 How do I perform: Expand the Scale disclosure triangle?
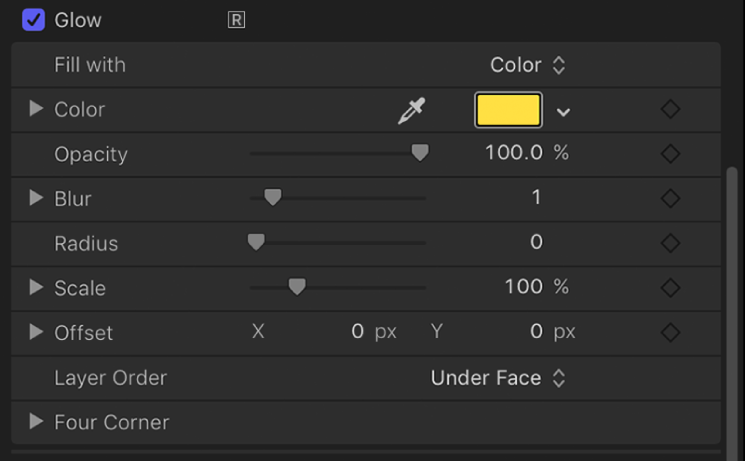click(37, 287)
